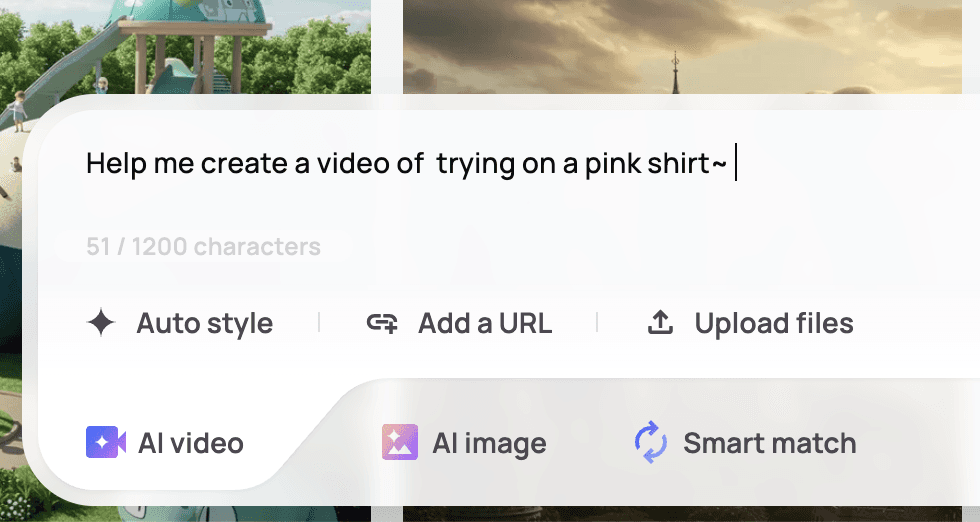Open the playground background thumbnail
This screenshot has height=522, width=980.
185,47
